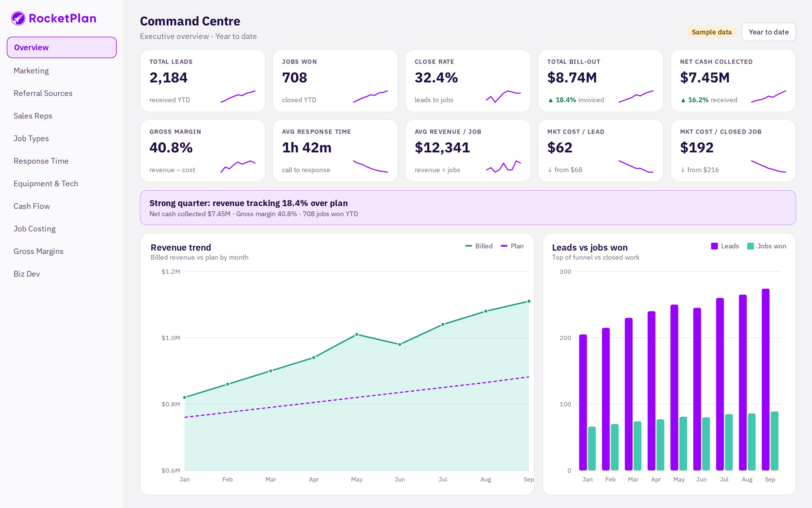Navigate to Job Types
Screen dimensions: 812x508
pos(31,138)
